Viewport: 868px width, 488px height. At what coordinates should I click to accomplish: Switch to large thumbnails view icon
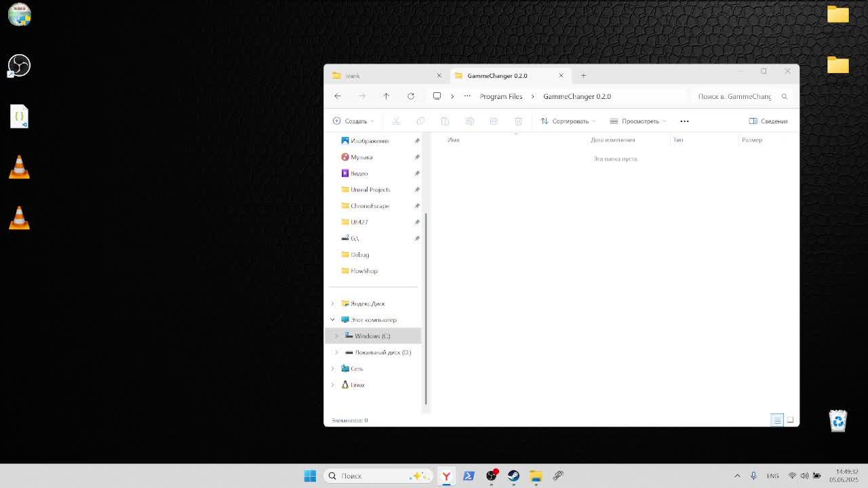(790, 420)
